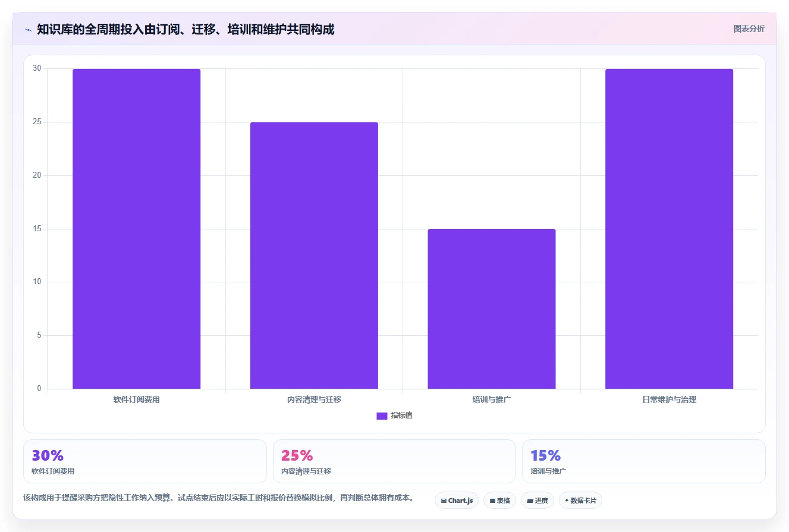Click the footnote text starting 该构成用于提醒
This screenshot has height=532, width=789.
coord(218,498)
